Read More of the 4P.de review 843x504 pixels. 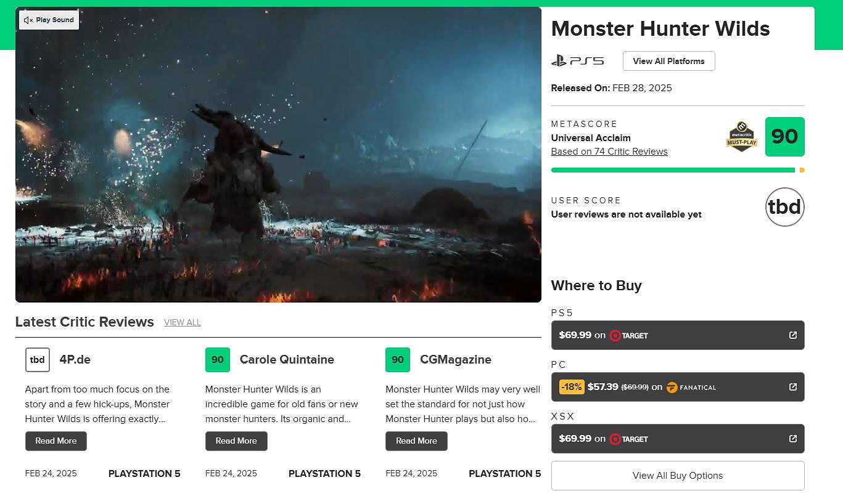tap(56, 441)
